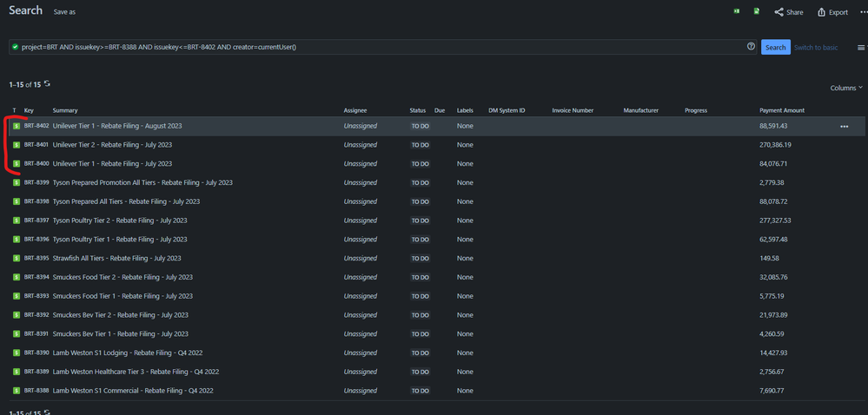The image size is (868, 415).
Task: Click the issue type icon for BRT-8394
Action: 17,277
